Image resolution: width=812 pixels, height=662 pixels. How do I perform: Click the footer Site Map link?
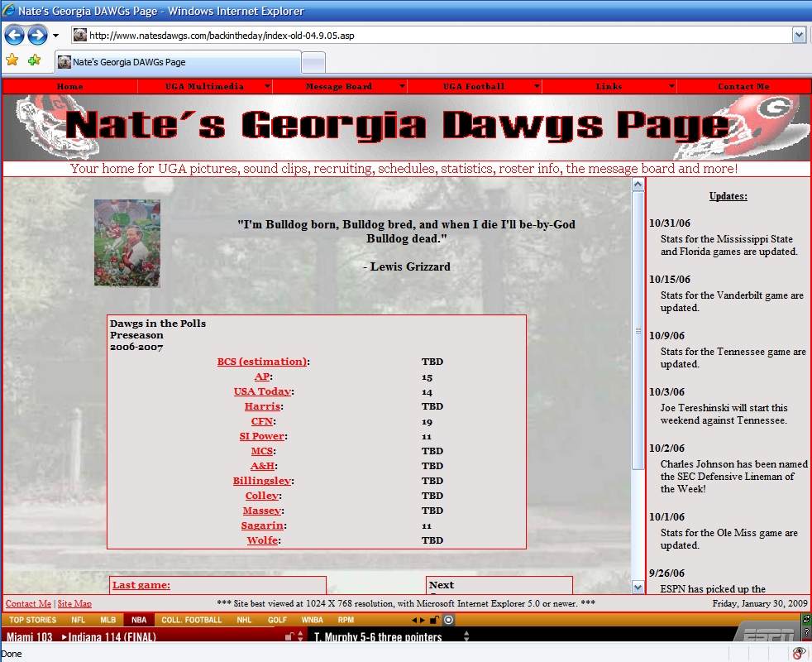74,603
